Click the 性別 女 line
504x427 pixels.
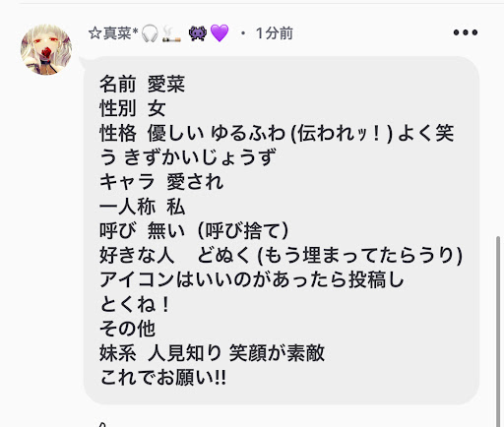pyautogui.click(x=132, y=108)
